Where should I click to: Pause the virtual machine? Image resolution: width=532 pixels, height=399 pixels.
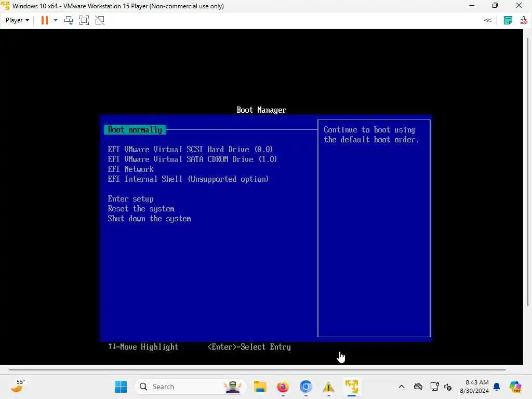[45, 20]
